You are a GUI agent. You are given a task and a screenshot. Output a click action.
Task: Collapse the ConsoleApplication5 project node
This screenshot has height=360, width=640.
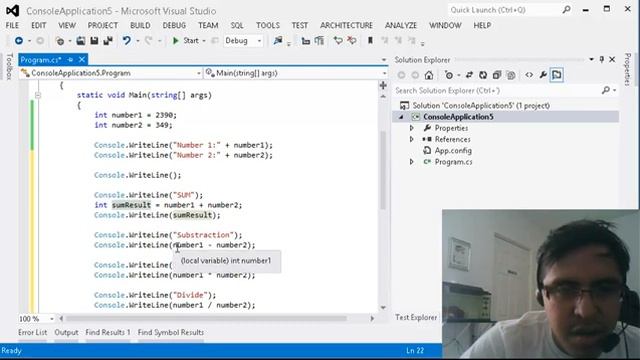coord(401,117)
